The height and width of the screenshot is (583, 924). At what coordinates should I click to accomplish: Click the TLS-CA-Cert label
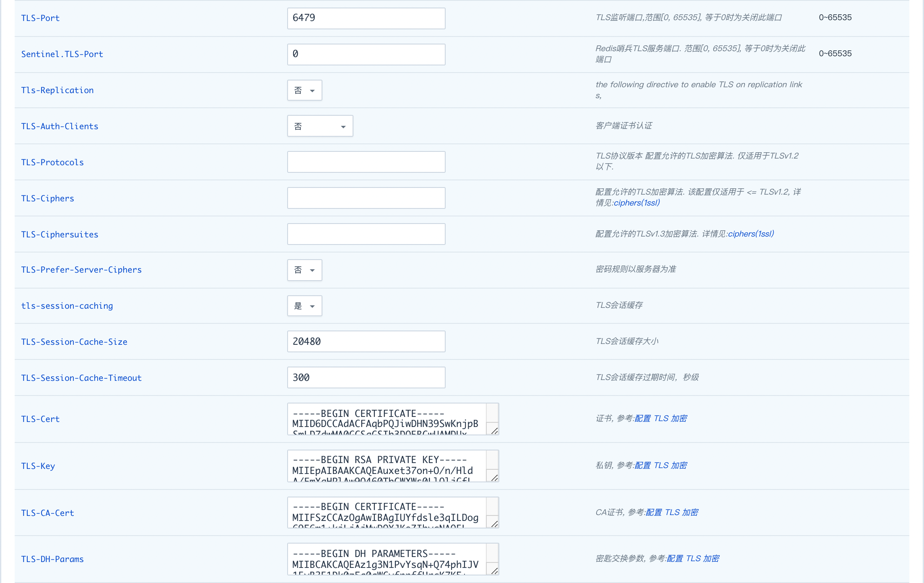[47, 513]
